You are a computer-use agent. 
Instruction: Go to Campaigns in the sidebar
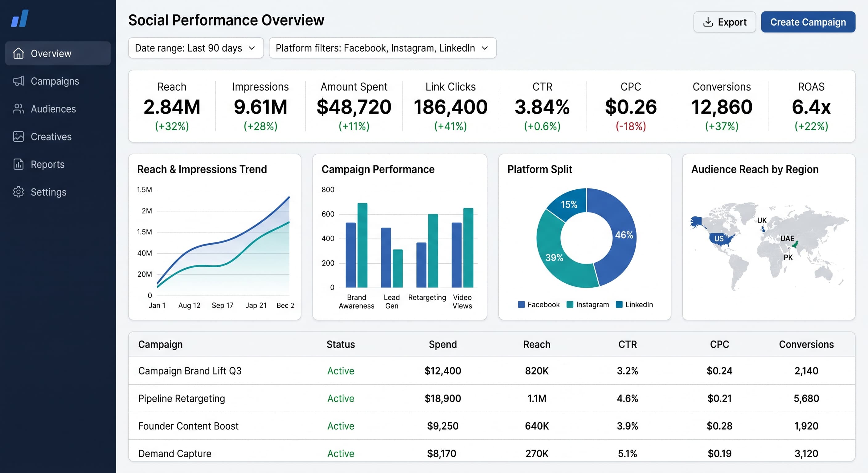click(58, 81)
